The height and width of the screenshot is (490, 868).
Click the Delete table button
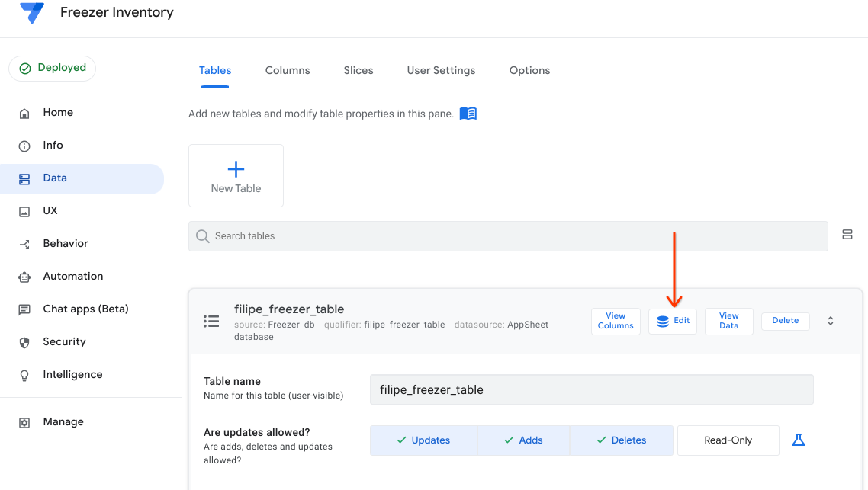pyautogui.click(x=785, y=321)
